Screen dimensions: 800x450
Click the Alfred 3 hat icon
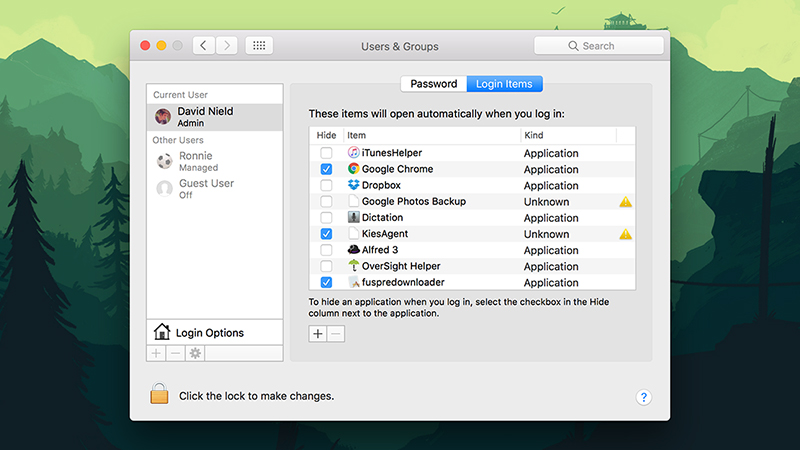coord(354,249)
